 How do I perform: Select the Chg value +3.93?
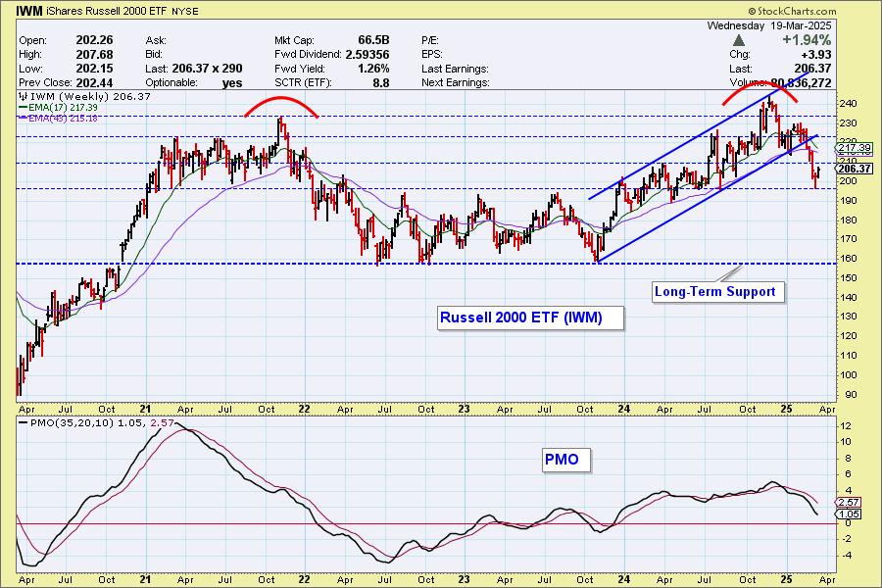(x=814, y=54)
